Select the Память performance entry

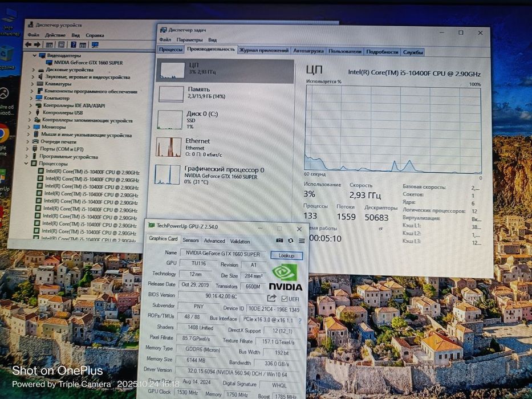pyautogui.click(x=225, y=93)
